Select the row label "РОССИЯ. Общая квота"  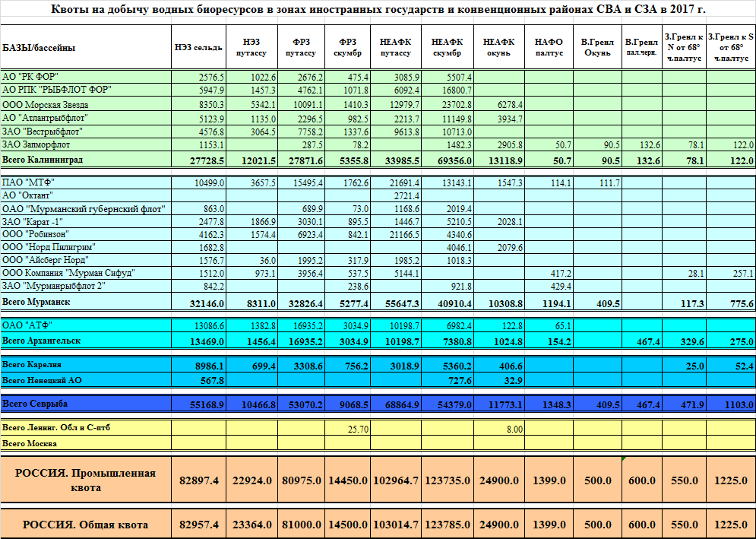click(x=86, y=524)
